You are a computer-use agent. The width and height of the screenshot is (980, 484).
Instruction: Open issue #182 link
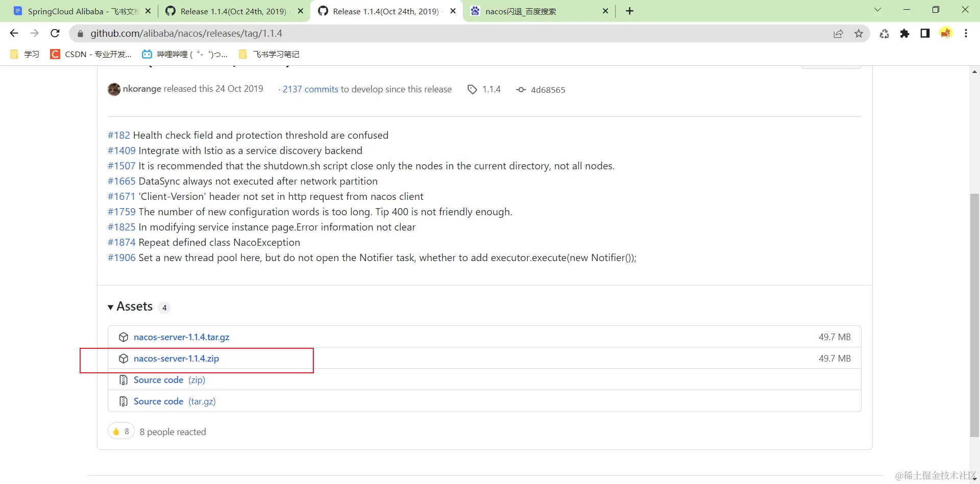119,135
